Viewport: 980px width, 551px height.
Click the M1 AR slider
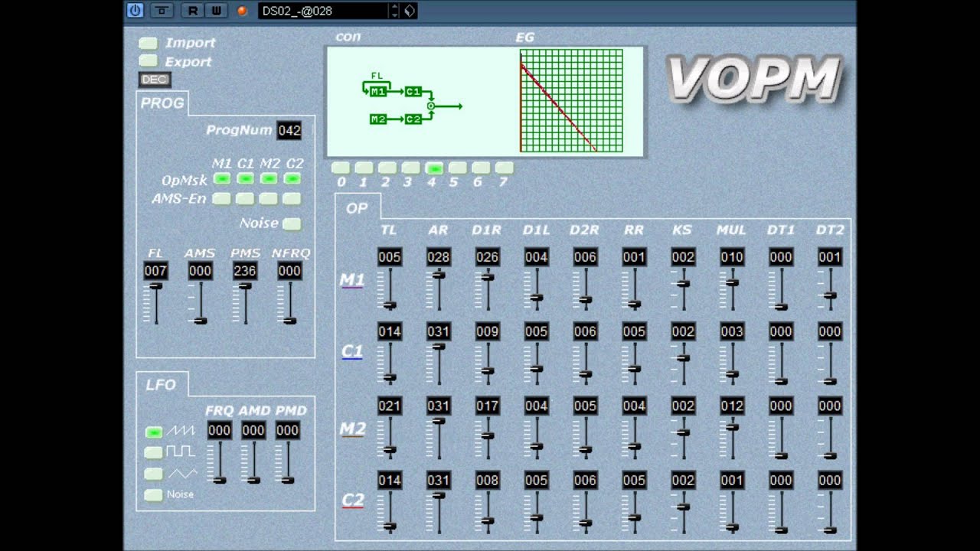pyautogui.click(x=438, y=289)
